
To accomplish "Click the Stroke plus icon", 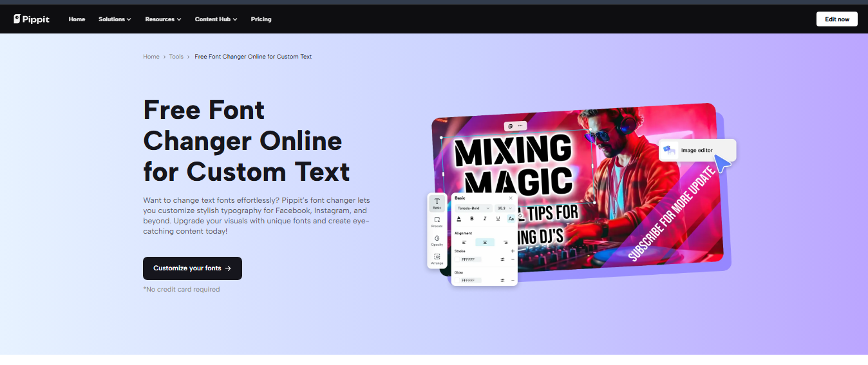I will coord(513,251).
